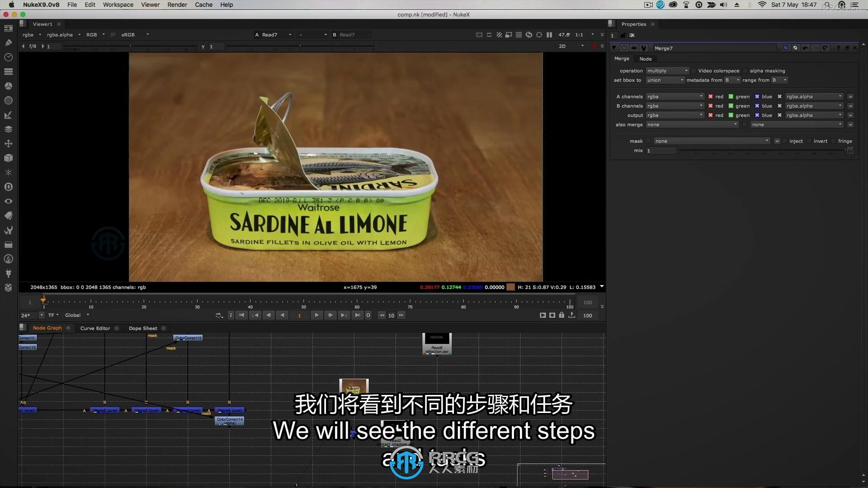Open the Image nodes toolbar icon
868x488 pixels.
tap(8, 28)
